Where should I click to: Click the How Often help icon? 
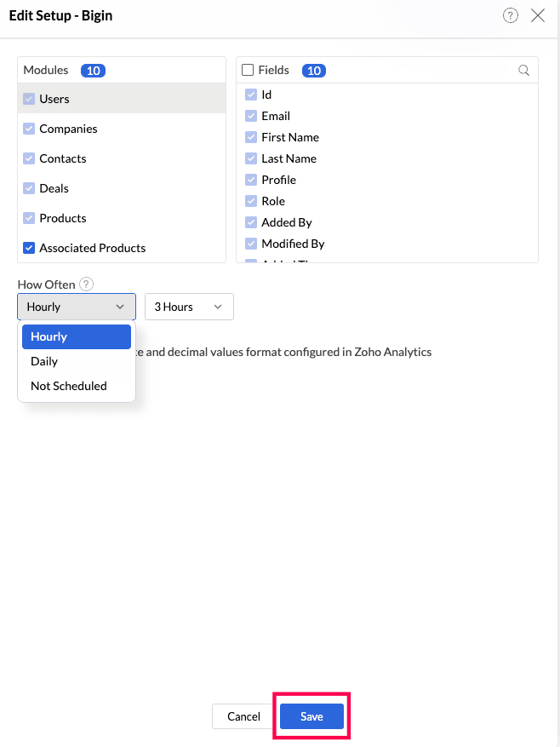(x=86, y=284)
